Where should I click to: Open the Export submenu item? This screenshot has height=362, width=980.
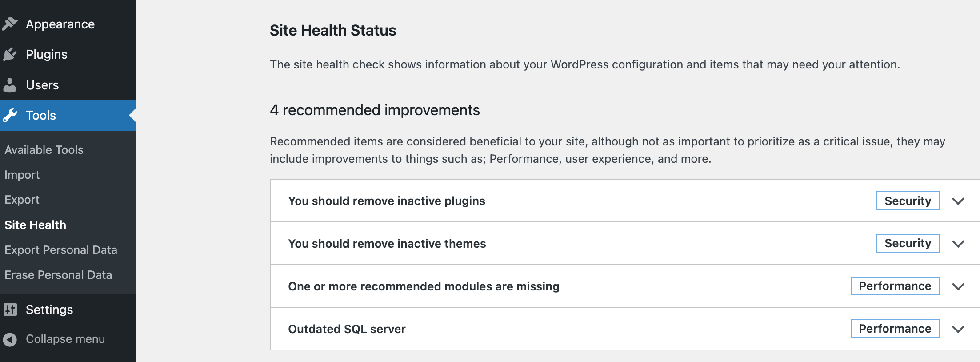tap(22, 200)
